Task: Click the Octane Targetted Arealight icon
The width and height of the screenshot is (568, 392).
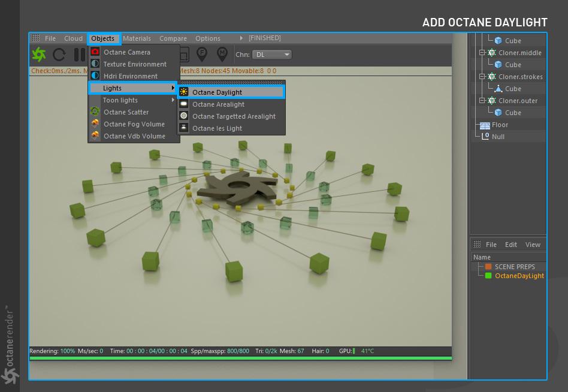Action: 184,116
